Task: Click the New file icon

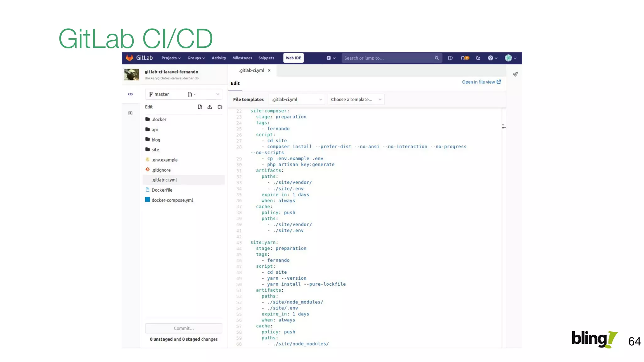Action: [x=200, y=107]
